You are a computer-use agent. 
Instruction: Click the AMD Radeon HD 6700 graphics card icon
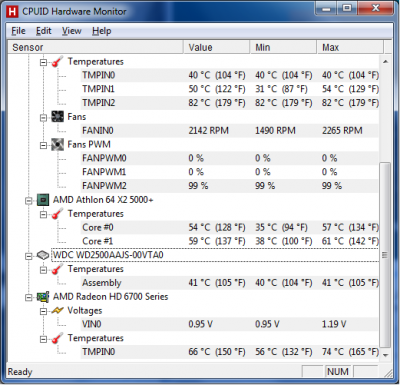click(43, 297)
